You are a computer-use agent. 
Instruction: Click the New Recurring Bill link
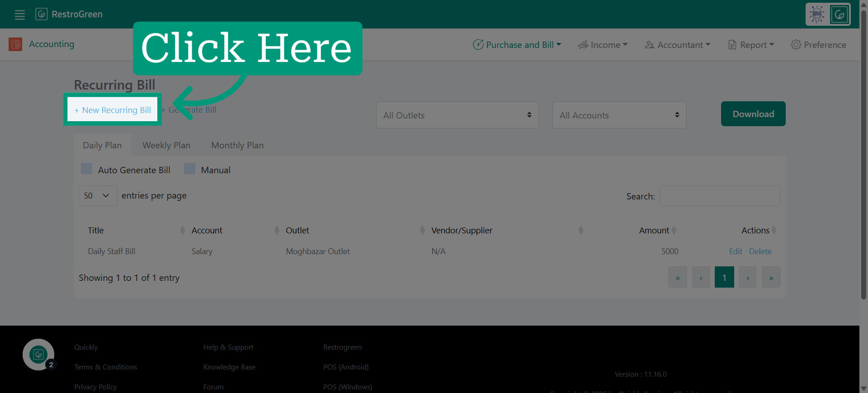click(x=113, y=110)
